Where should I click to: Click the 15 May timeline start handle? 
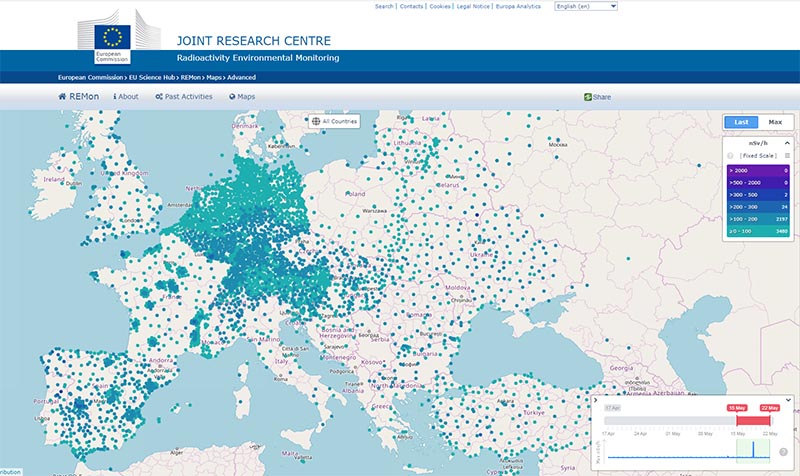(737, 408)
